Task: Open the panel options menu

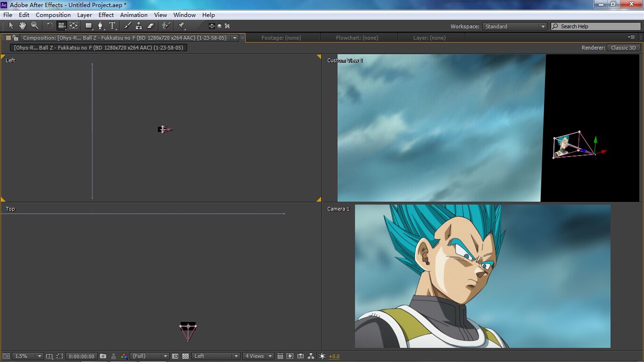Action: click(631, 37)
